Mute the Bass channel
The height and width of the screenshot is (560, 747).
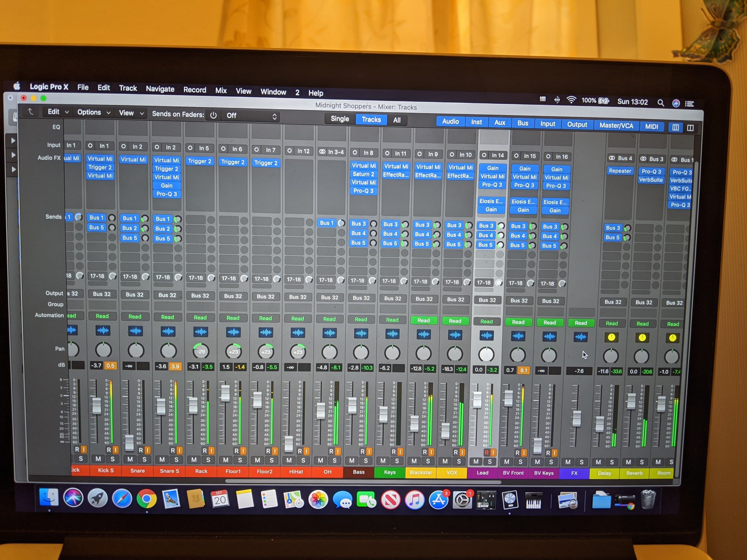click(x=352, y=461)
